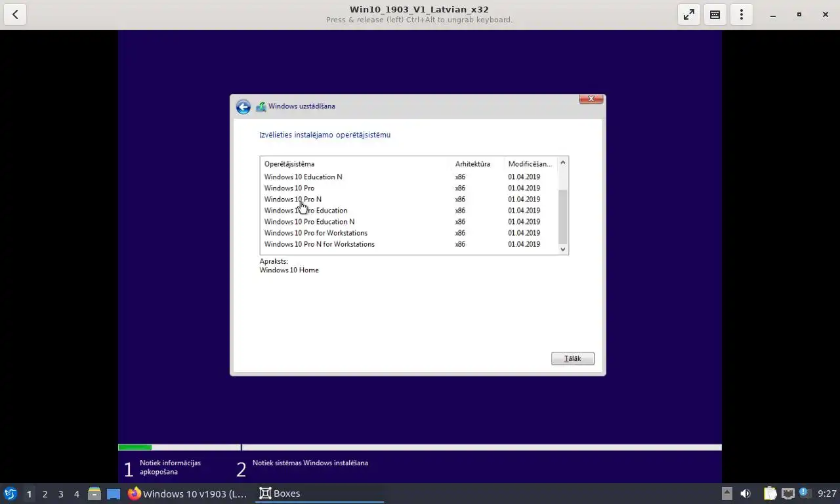Viewport: 840px width, 504px height.
Task: Click 01.04.2019 in Windows 10 Education N row
Action: pyautogui.click(x=524, y=177)
